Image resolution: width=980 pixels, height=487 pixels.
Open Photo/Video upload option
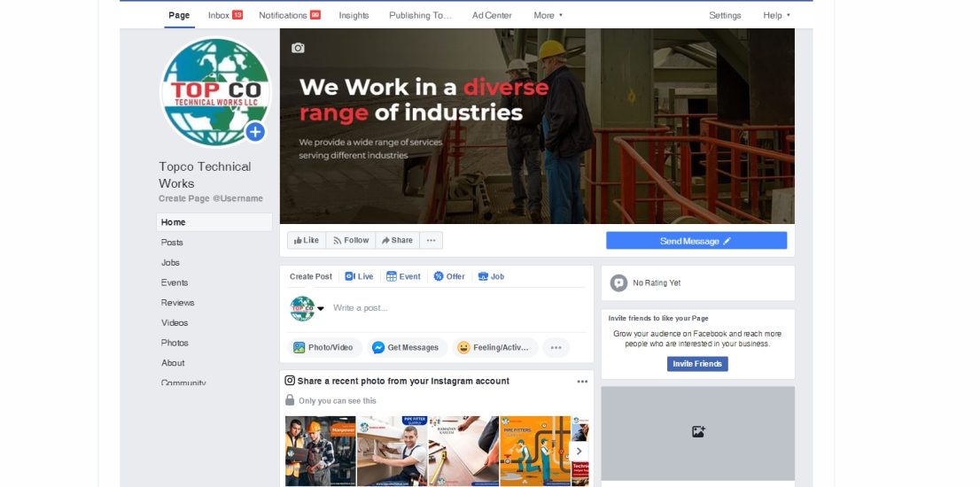click(x=324, y=348)
